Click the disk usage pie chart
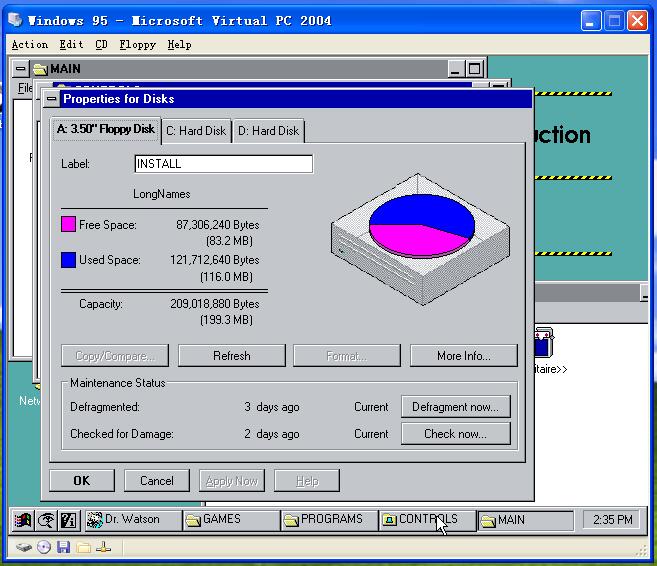 pyautogui.click(x=422, y=226)
